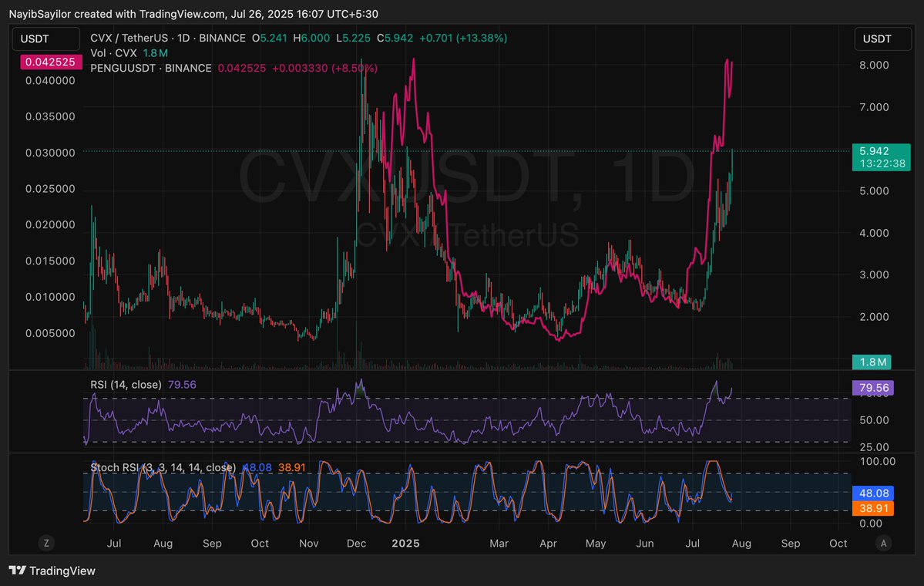Click the TradingView logo at bottom left

point(52,571)
